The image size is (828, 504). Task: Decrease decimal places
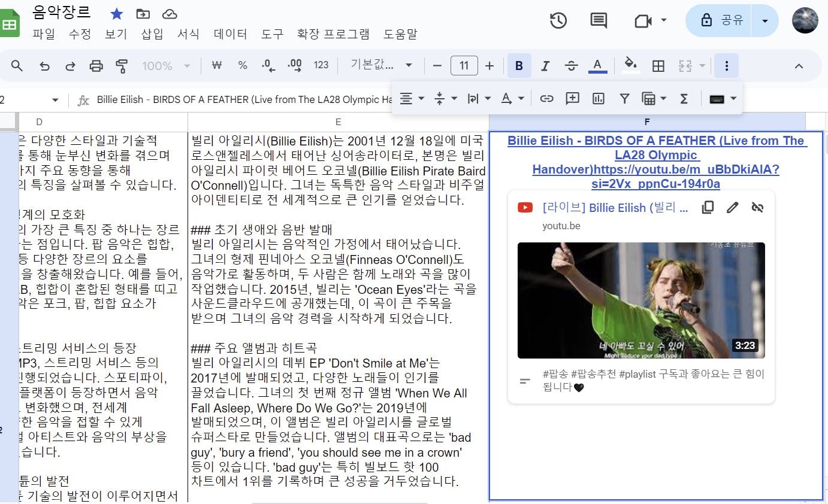click(269, 66)
